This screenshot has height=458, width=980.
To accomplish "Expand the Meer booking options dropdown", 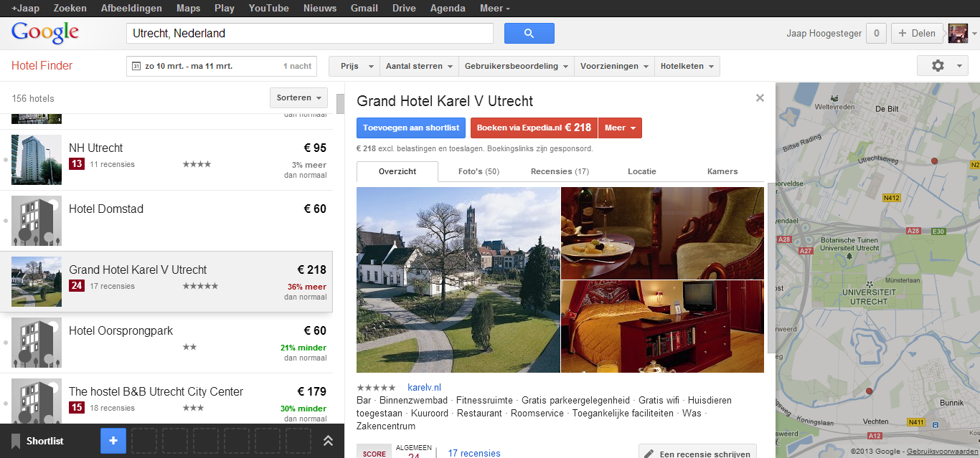I will pyautogui.click(x=620, y=128).
